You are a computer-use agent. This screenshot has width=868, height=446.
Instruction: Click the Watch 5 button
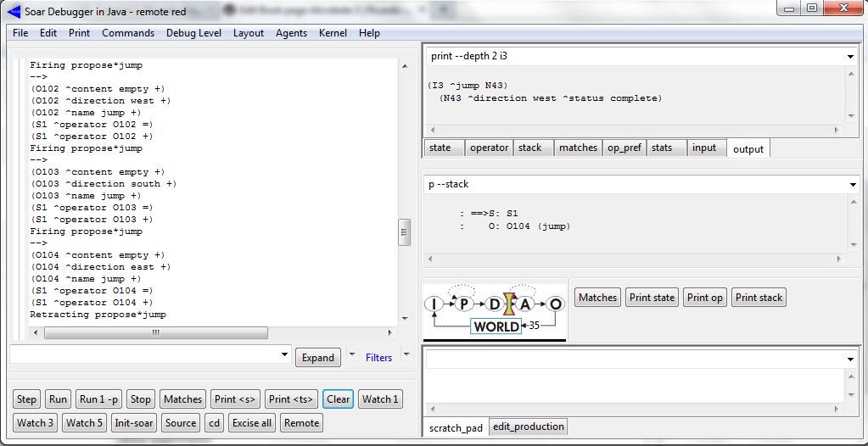[84, 423]
